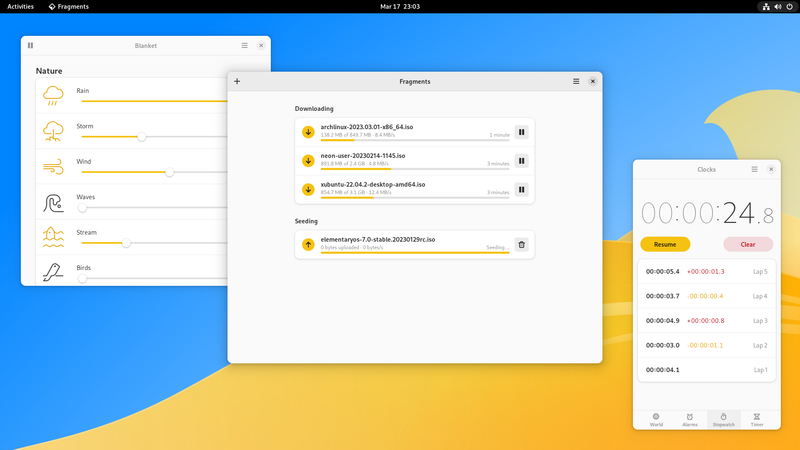Click the Stream icon in Blanket

(53, 237)
